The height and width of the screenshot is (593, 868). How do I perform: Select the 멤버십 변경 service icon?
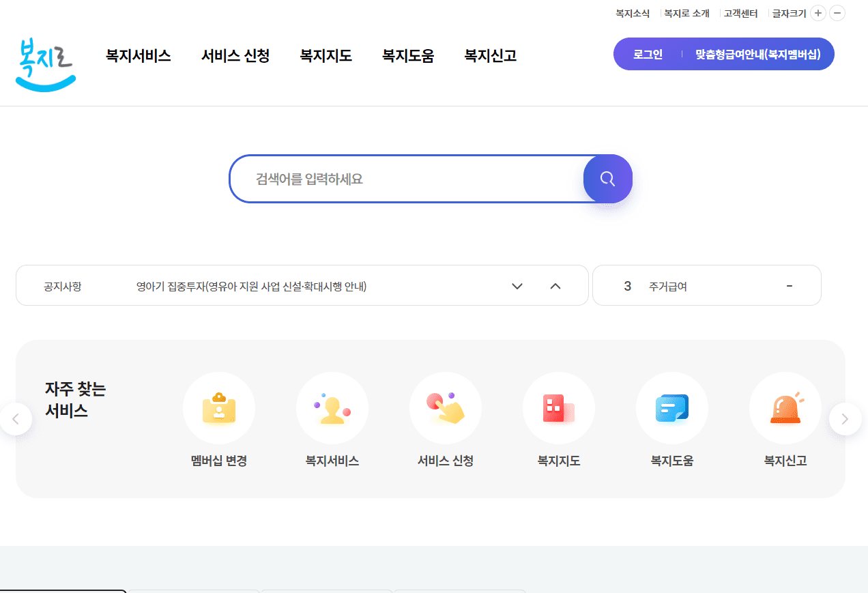(x=218, y=407)
